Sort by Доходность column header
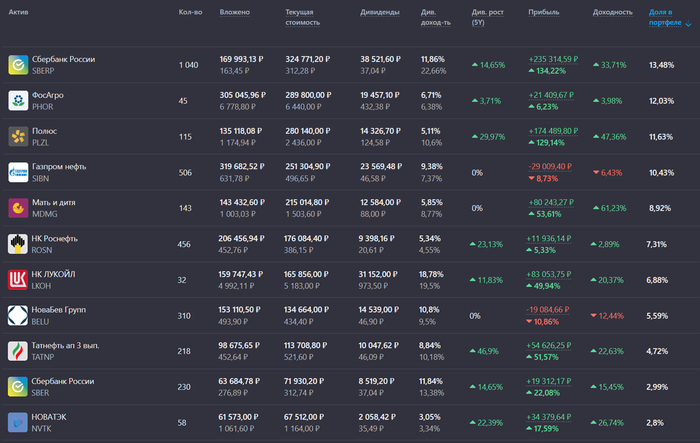700x443 pixels. point(612,13)
